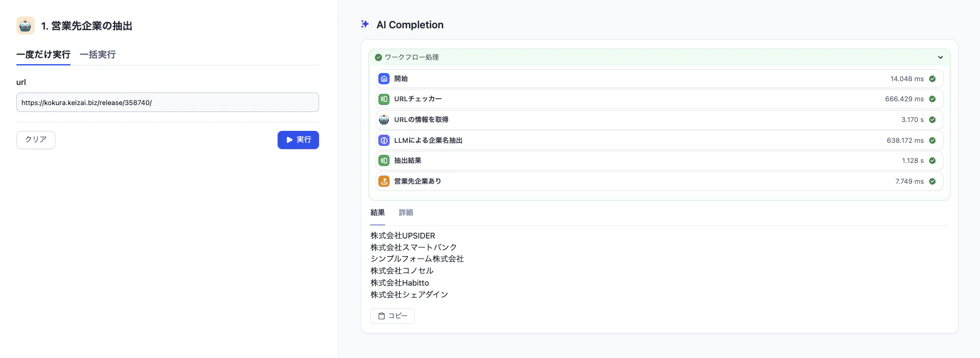The height and width of the screenshot is (358, 980).
Task: Expand the 抽出結果 step row
Action: [659, 160]
